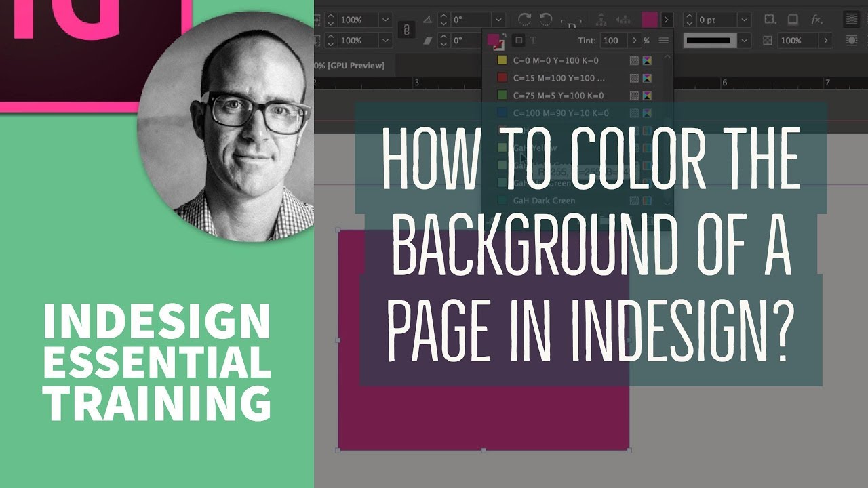Click the Rotate 90° counter-clockwise icon

pos(545,20)
